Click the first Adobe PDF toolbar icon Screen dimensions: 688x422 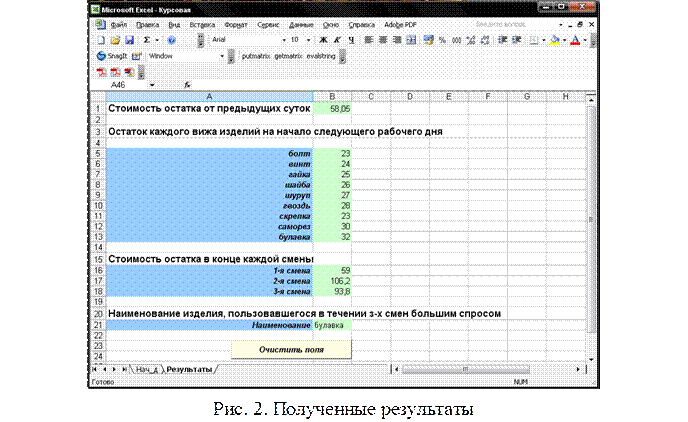101,72
